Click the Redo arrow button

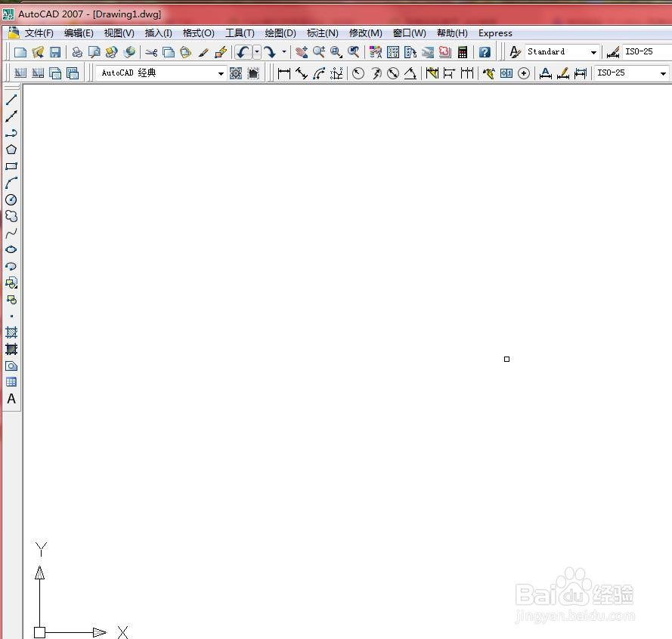point(270,52)
